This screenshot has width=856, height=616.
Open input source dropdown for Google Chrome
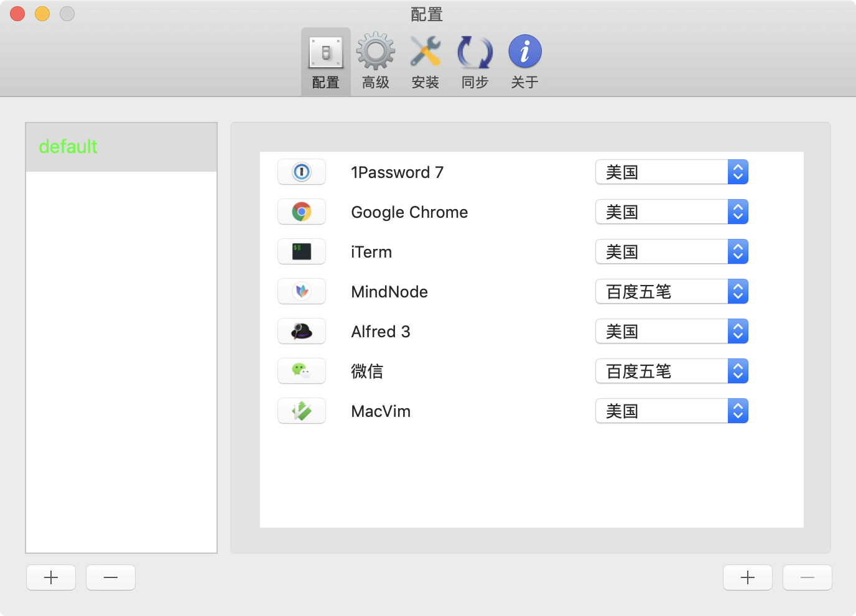click(x=672, y=212)
